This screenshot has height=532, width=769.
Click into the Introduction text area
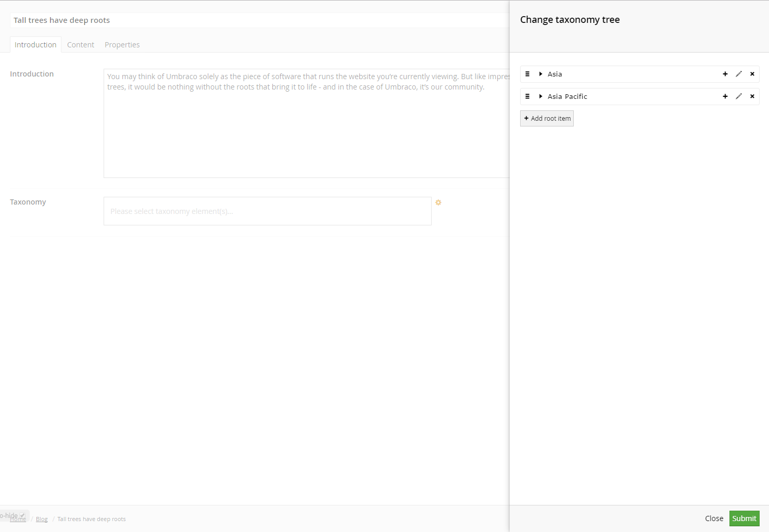coord(306,123)
